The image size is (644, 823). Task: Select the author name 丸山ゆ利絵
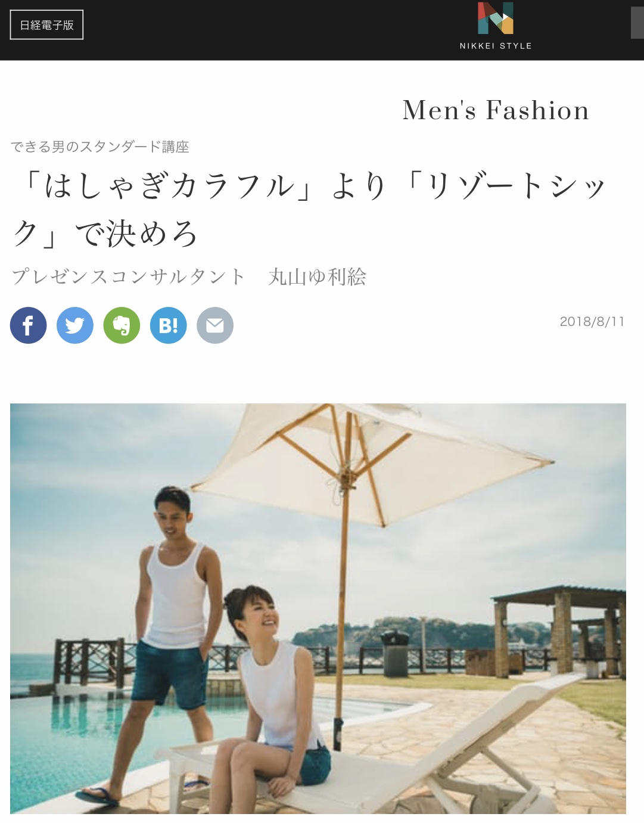(317, 277)
